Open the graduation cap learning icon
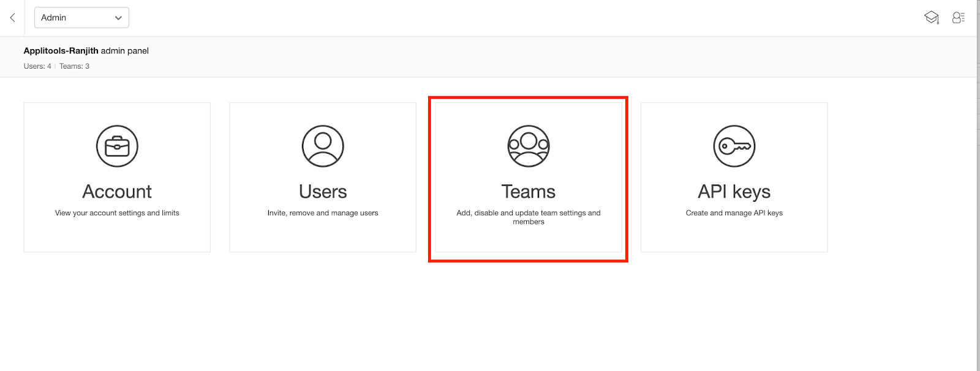The width and height of the screenshot is (980, 371). [x=931, y=18]
